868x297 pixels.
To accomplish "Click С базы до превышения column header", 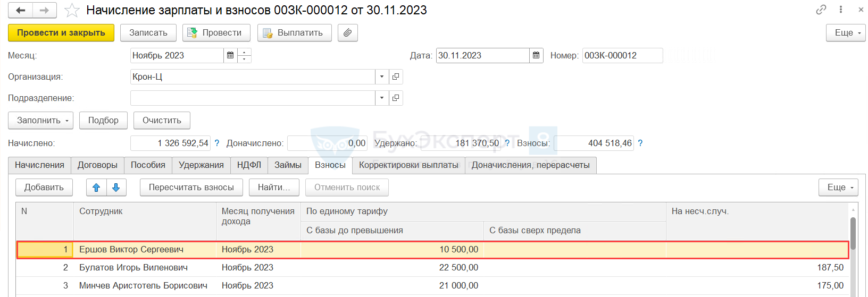I will click(x=392, y=231).
